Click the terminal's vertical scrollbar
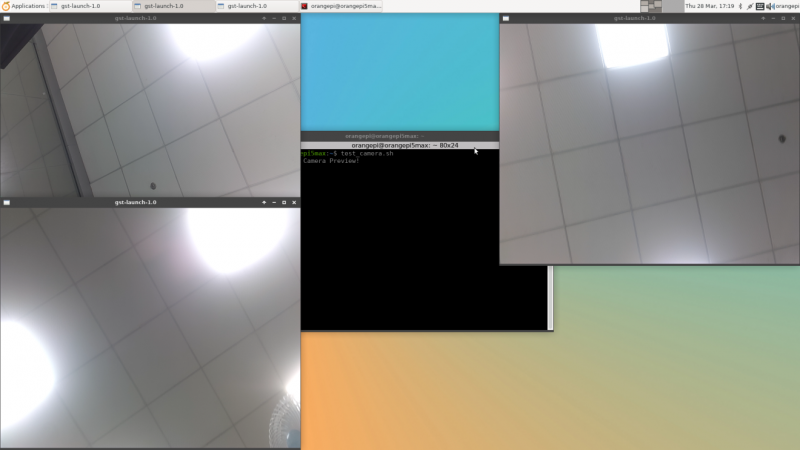The height and width of the screenshot is (450, 800). [x=550, y=240]
